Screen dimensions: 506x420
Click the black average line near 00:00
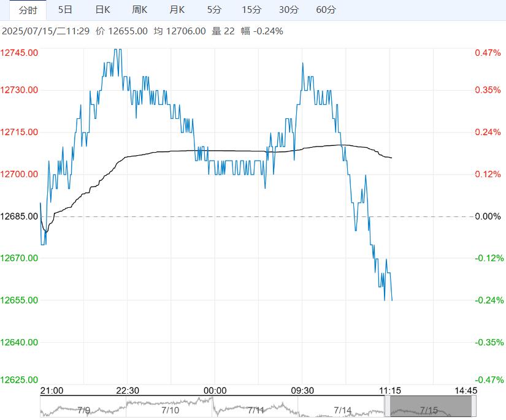pyautogui.click(x=215, y=151)
